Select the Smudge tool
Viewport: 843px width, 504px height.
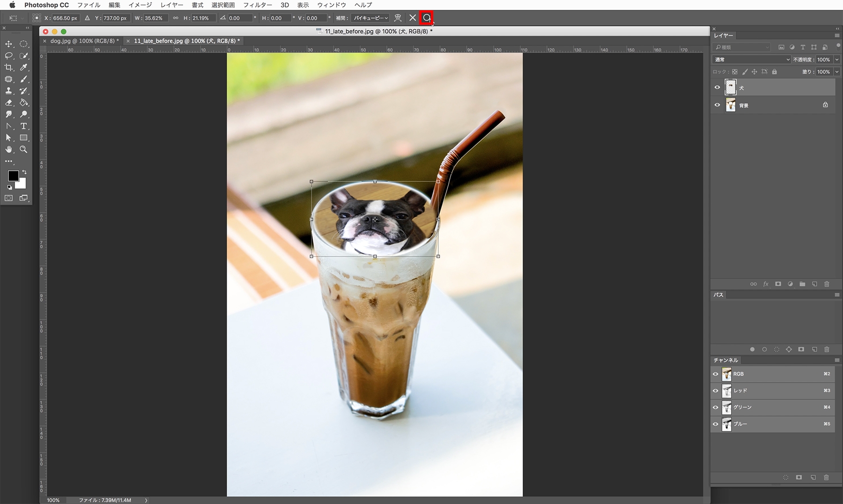[8, 114]
